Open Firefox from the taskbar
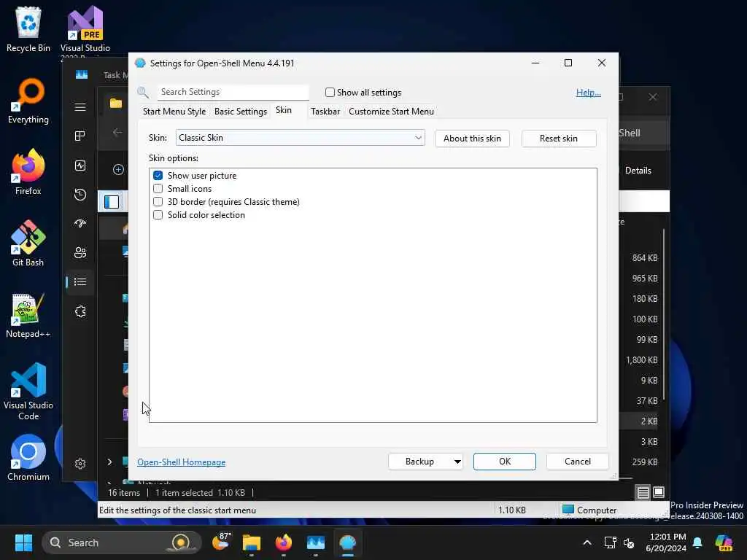The width and height of the screenshot is (747, 560). point(284,542)
